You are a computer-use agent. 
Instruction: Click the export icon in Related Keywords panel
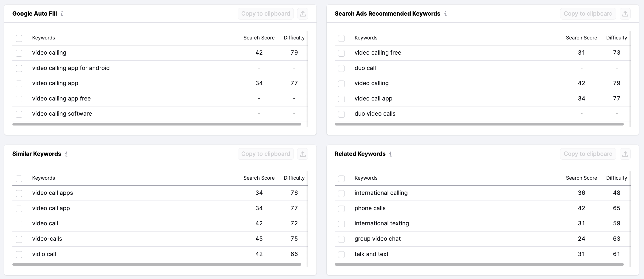pyautogui.click(x=625, y=154)
